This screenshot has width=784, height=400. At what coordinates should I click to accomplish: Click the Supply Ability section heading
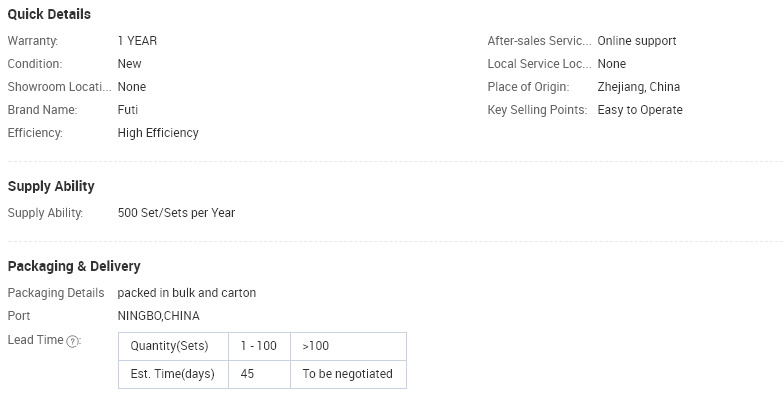(x=51, y=186)
